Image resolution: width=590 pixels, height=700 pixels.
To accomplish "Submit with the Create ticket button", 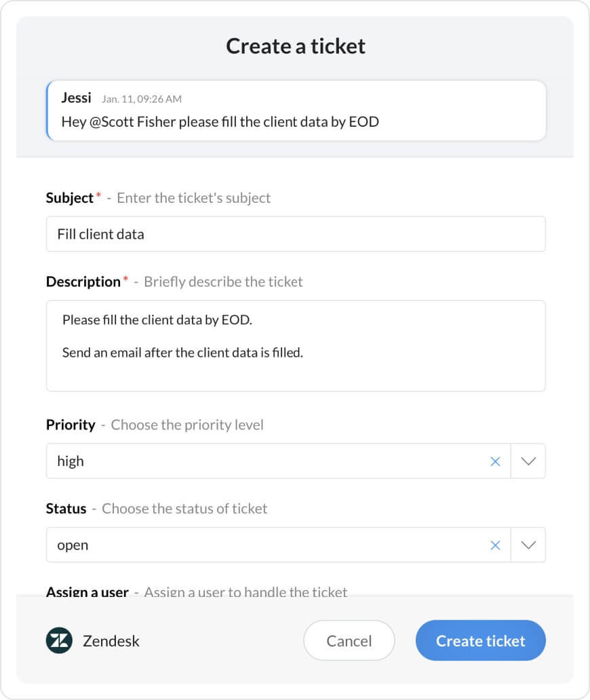I will [x=480, y=640].
